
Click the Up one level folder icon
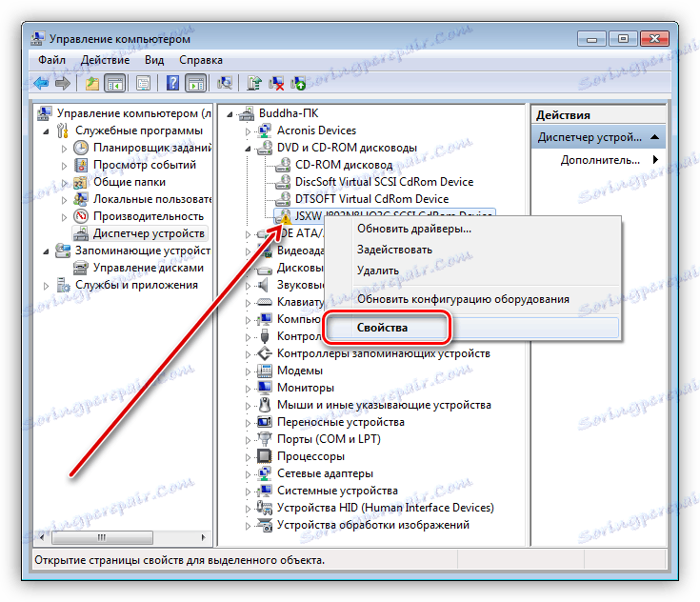92,83
